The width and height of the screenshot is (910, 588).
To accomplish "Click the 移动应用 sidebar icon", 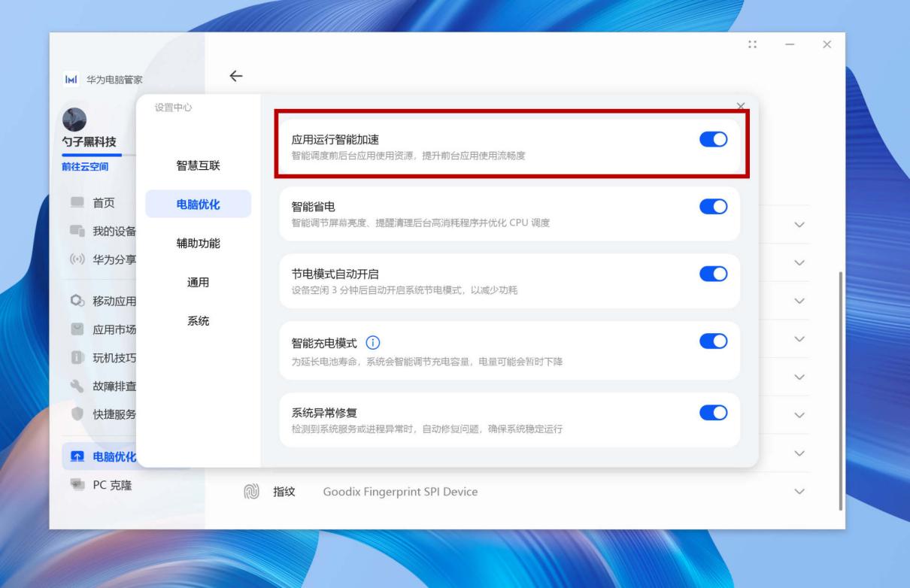I will pyautogui.click(x=76, y=299).
